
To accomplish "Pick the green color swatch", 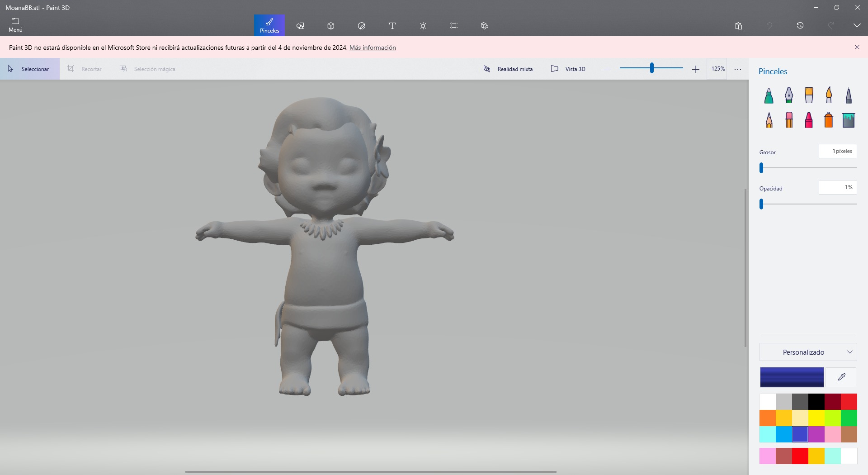I will tap(849, 418).
